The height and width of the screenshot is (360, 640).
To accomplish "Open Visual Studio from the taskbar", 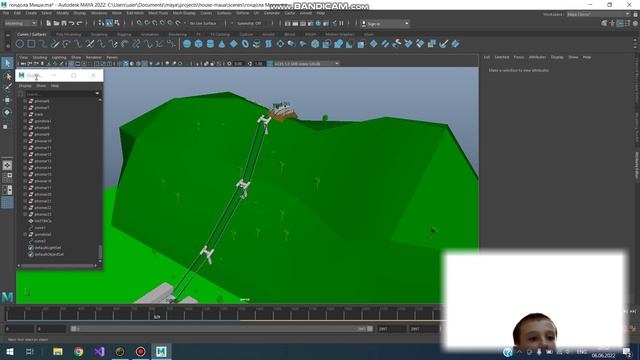I will 99,351.
